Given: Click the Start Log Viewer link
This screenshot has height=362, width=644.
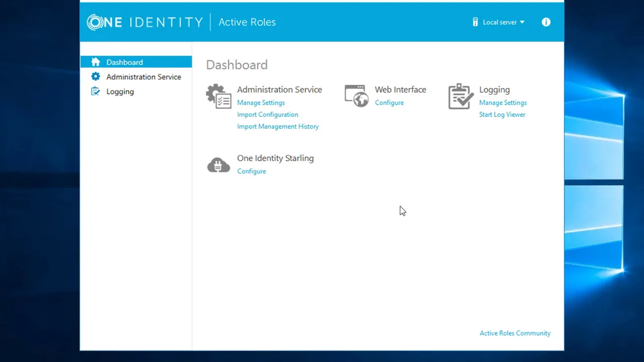Looking at the screenshot, I should 502,115.
